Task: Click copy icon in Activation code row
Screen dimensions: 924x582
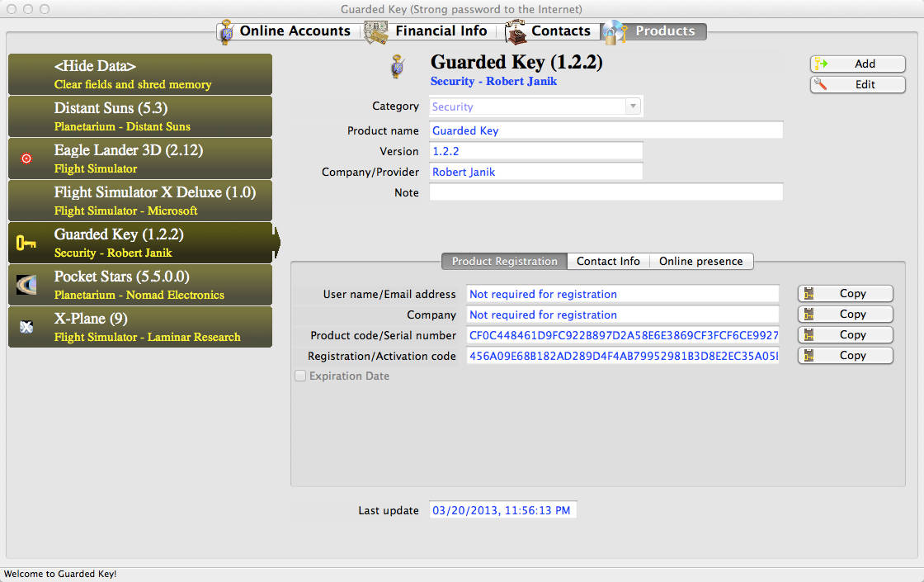Action: pos(809,356)
